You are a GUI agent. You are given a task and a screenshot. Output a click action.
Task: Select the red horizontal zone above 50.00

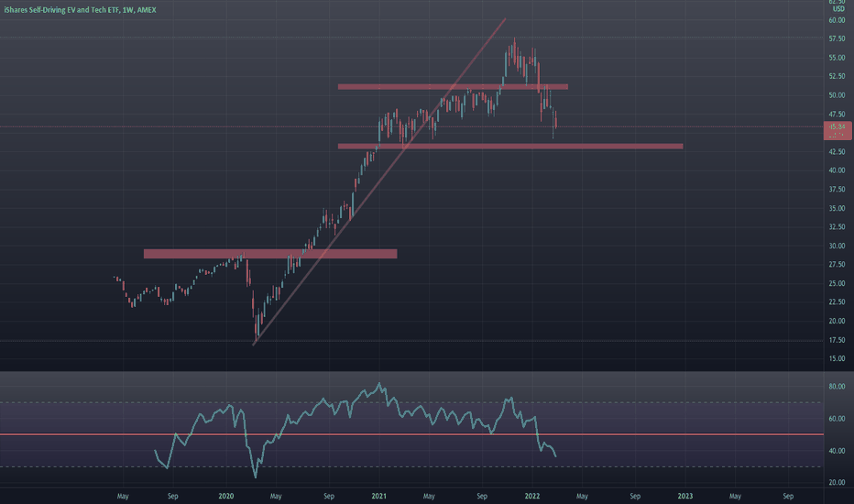point(453,87)
